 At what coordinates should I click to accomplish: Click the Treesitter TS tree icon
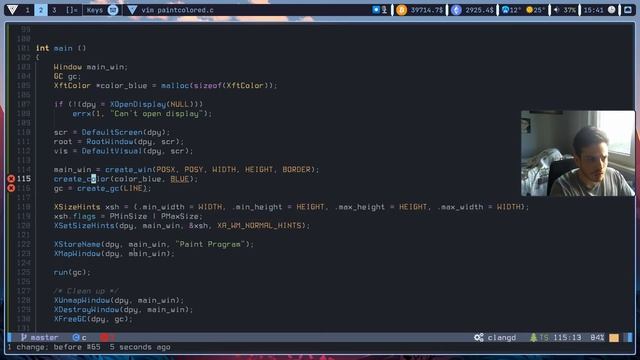pos(533,338)
